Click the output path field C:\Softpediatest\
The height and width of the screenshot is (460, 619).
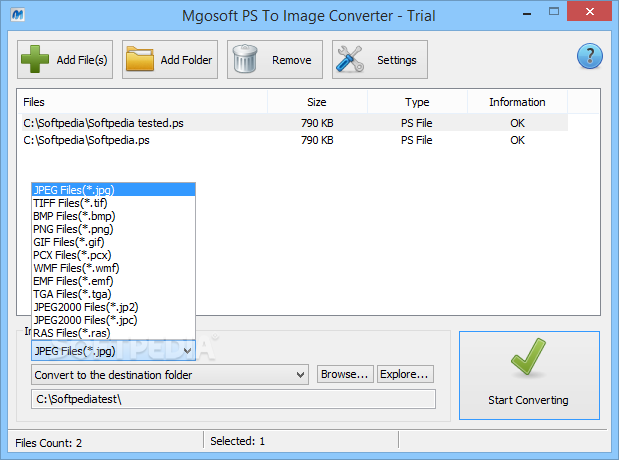[x=233, y=399]
